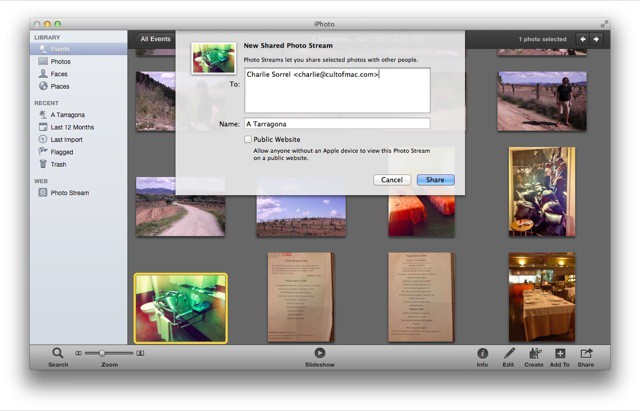Click the Search magnifier icon
Screen dimensions: 640x411
pos(58,353)
